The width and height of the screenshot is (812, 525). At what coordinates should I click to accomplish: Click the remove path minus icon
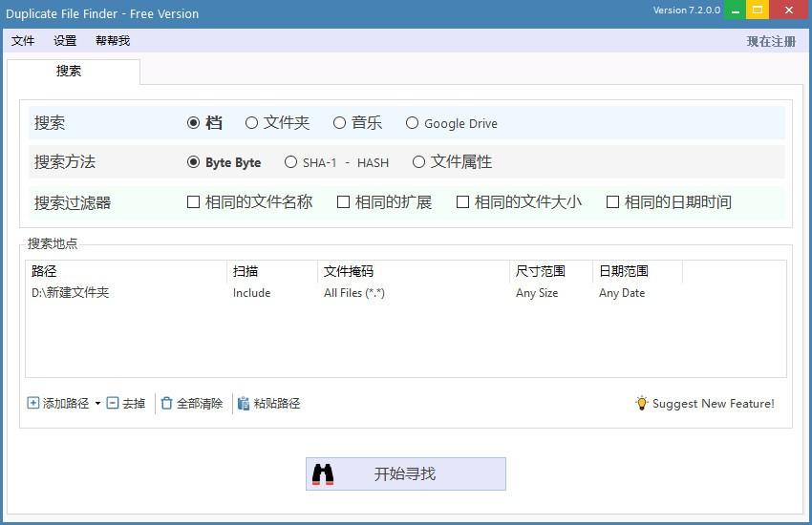point(113,403)
